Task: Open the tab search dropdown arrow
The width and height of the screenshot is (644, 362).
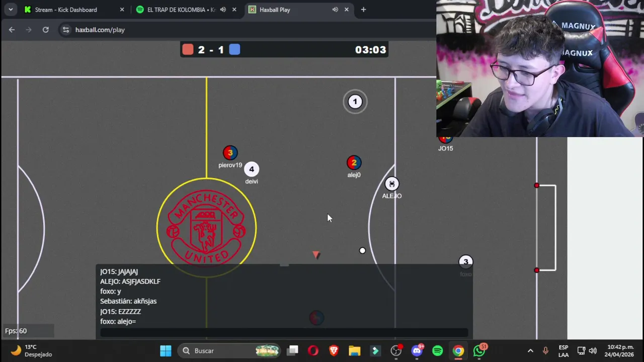Action: [11, 10]
